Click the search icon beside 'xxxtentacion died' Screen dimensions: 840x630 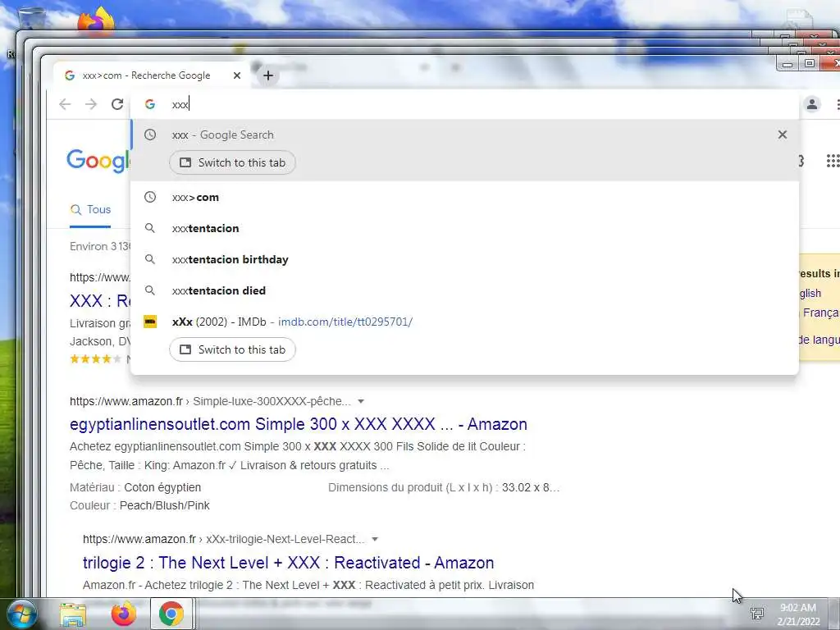click(150, 290)
